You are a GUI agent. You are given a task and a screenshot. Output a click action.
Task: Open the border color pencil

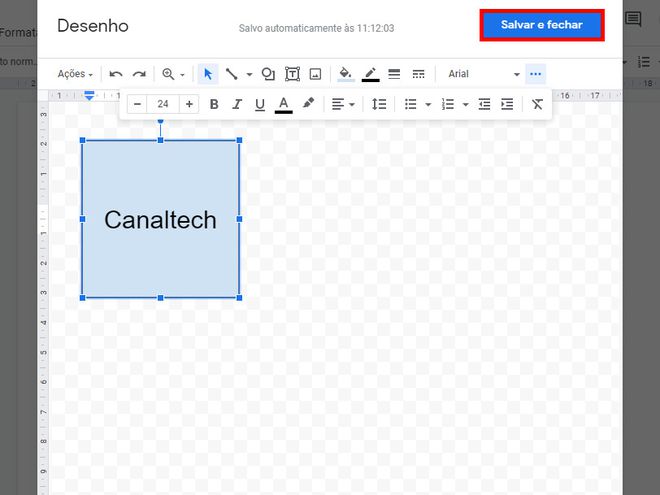click(x=370, y=74)
